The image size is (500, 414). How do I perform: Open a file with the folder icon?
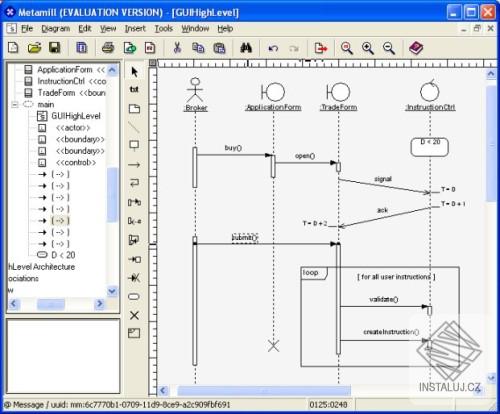point(34,48)
